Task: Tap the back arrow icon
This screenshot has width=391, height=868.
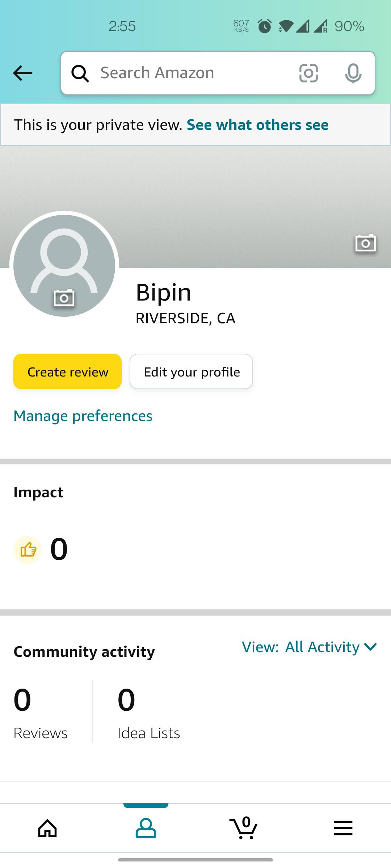Action: [22, 73]
